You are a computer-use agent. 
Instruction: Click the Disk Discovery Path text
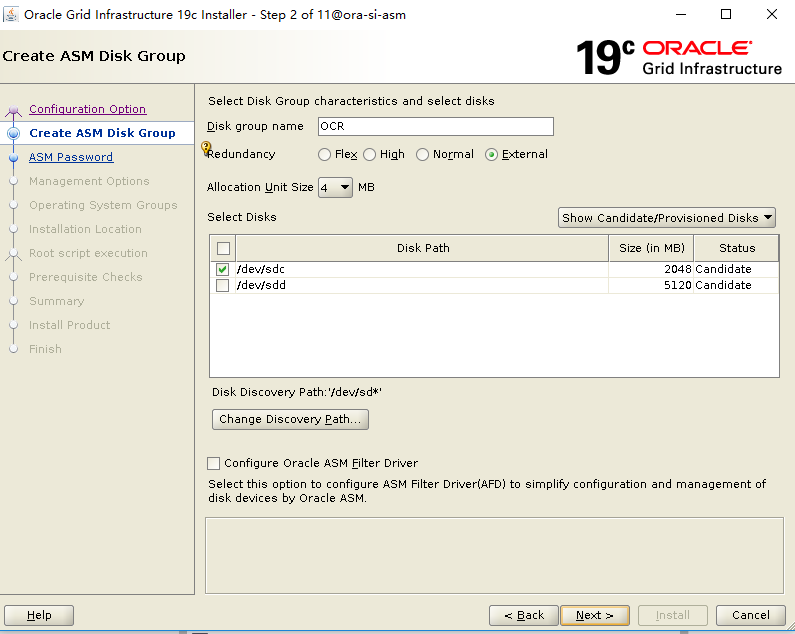click(297, 392)
